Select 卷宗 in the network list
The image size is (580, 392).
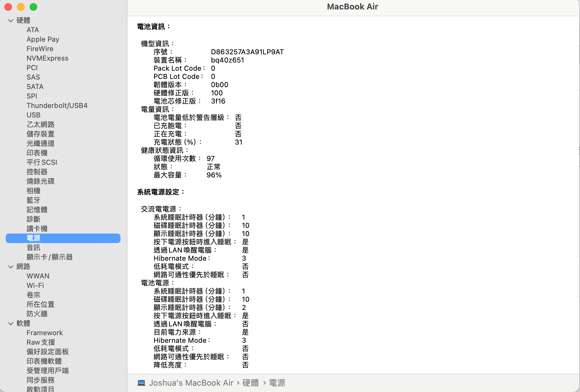coord(33,295)
